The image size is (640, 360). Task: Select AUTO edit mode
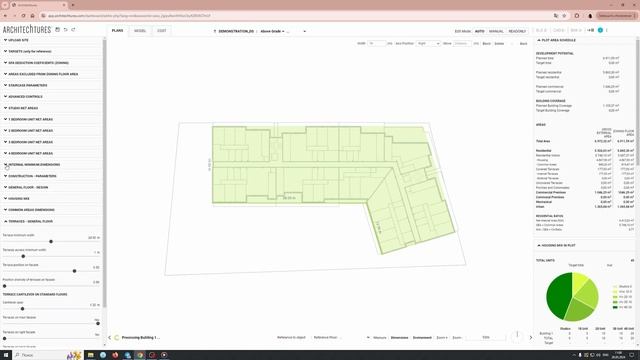480,31
